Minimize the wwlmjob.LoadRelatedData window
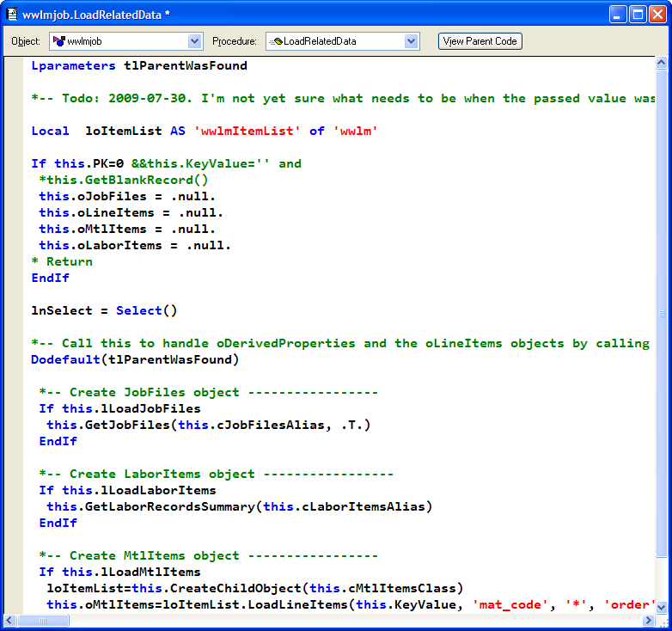 coord(617,15)
